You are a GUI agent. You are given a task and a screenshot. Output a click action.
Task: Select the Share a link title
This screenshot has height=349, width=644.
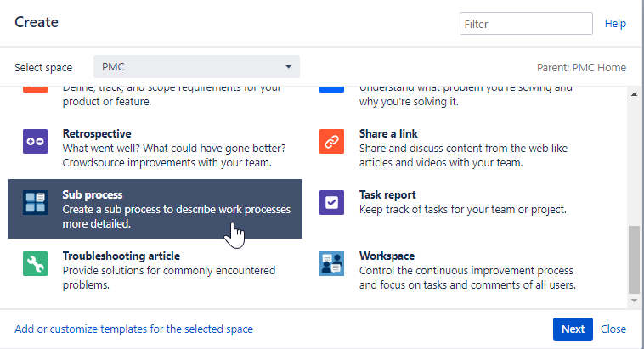pos(388,134)
